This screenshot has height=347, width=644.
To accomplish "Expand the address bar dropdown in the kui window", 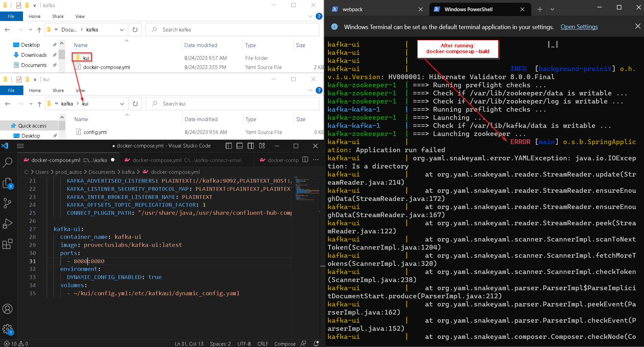I will click(x=122, y=103).
